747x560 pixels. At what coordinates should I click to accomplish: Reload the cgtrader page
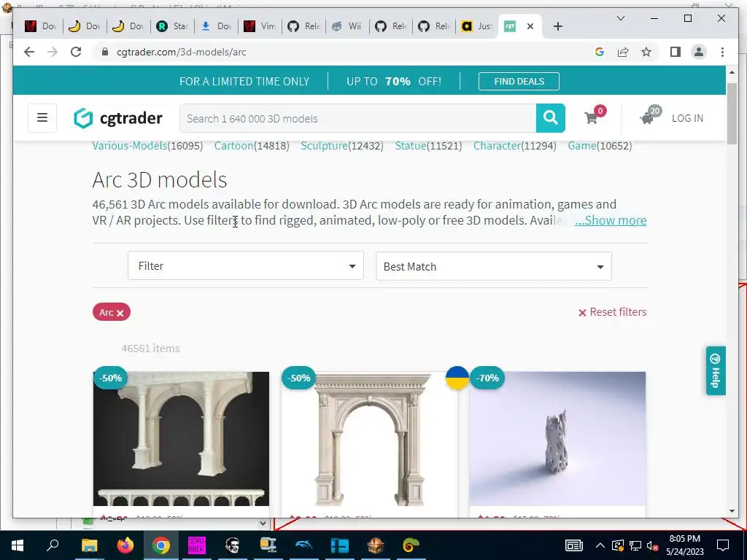pyautogui.click(x=76, y=52)
